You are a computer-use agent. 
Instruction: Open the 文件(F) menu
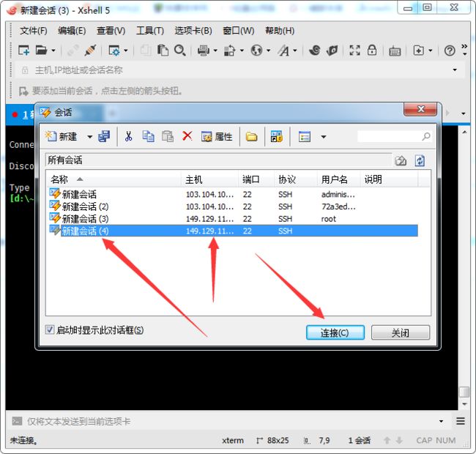pyautogui.click(x=34, y=31)
